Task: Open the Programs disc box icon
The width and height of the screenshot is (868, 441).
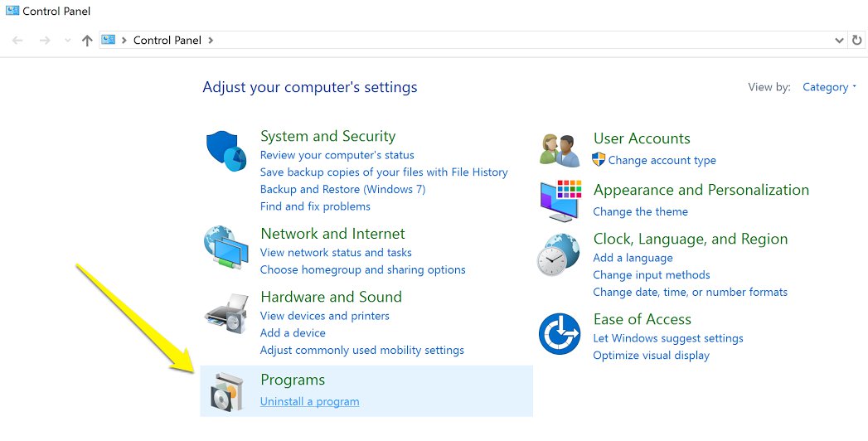Action: click(226, 391)
